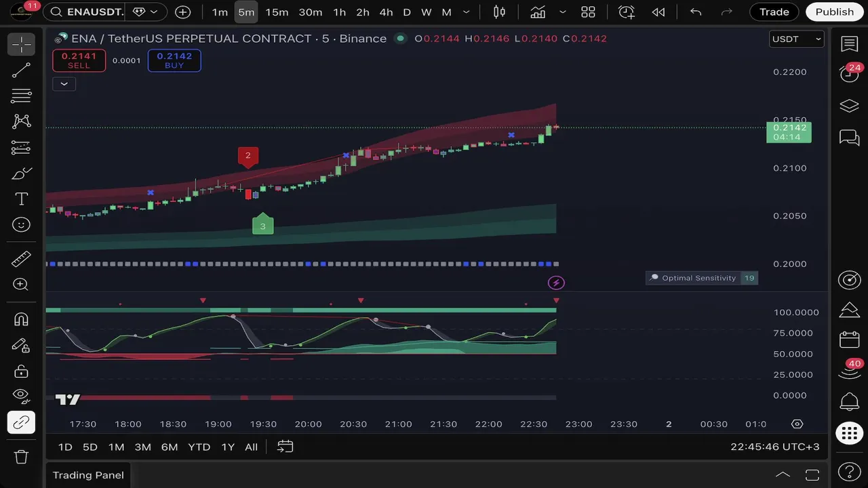868x488 pixels.
Task: Hide all drawings with eye icon
Action: [x=21, y=396]
